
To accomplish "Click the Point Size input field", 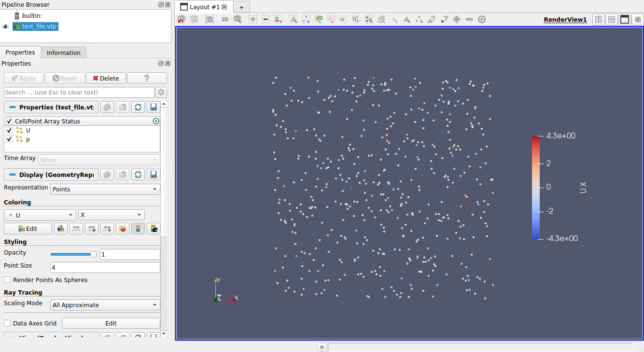I will point(105,267).
